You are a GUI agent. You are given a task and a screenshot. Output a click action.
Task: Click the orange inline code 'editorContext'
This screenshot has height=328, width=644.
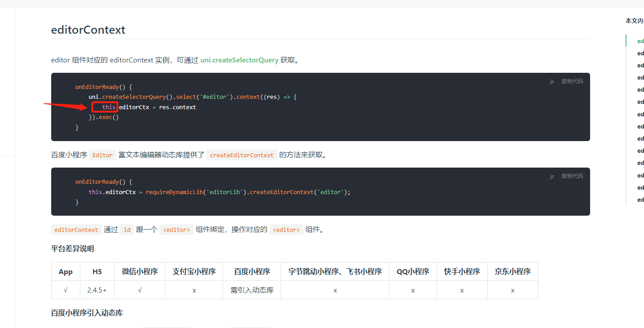click(x=76, y=230)
